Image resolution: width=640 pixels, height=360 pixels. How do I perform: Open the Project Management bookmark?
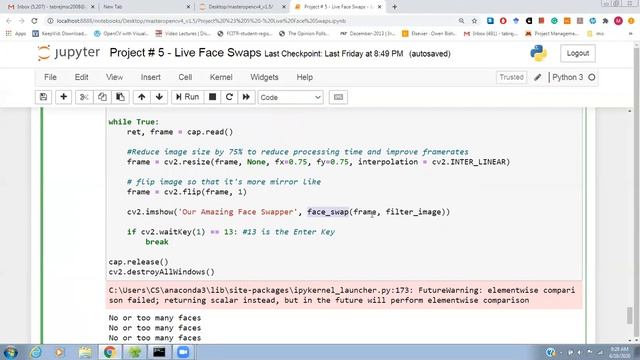552,34
